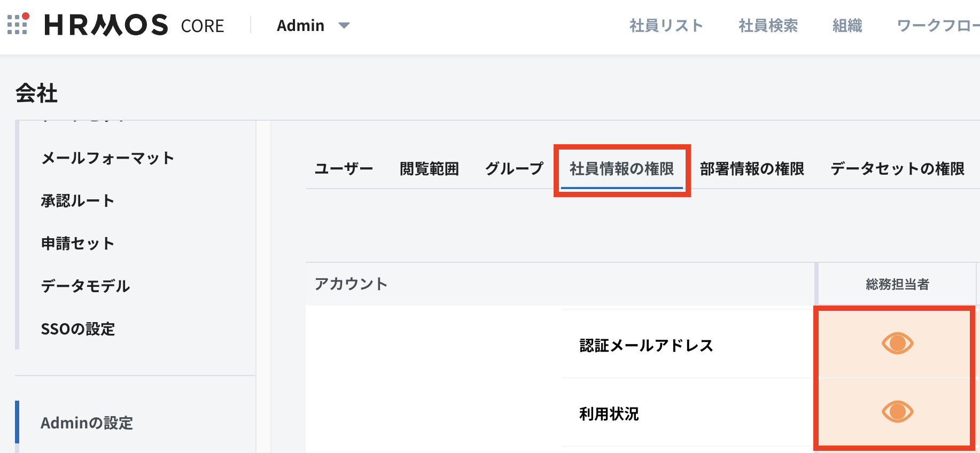The height and width of the screenshot is (453, 980).
Task: Toggle view permission for 認証メールアドレス
Action: tap(897, 343)
